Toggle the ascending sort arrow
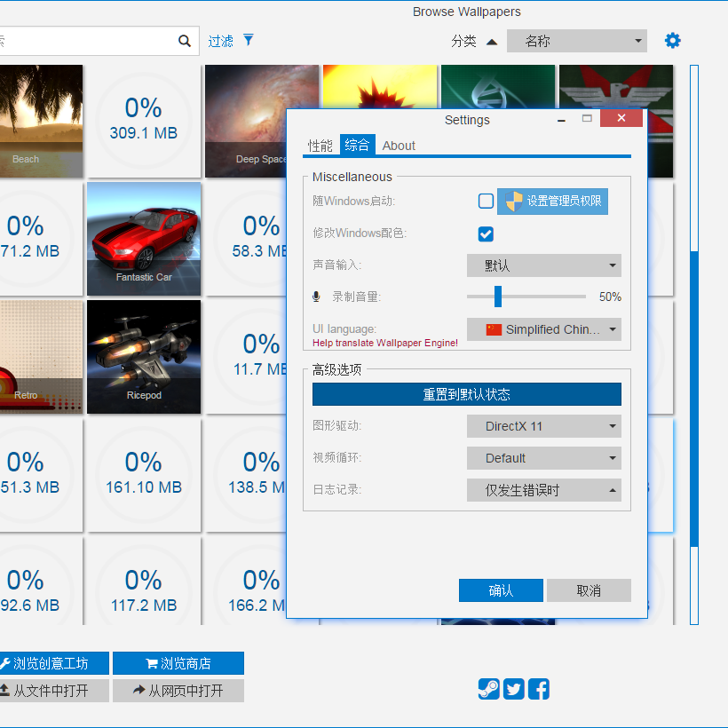Image resolution: width=728 pixels, height=728 pixels. point(492,42)
